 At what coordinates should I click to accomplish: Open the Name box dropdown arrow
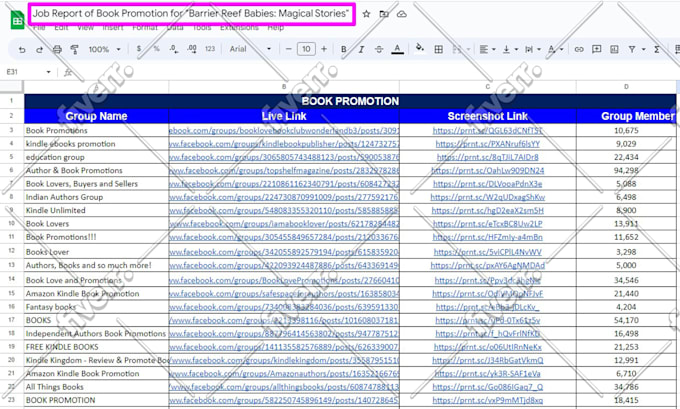(48, 72)
